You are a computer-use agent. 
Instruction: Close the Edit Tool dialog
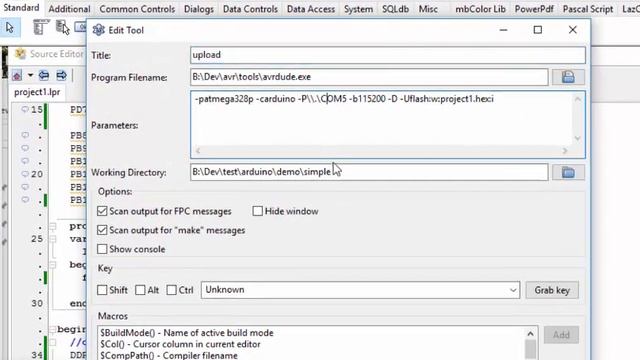click(573, 30)
